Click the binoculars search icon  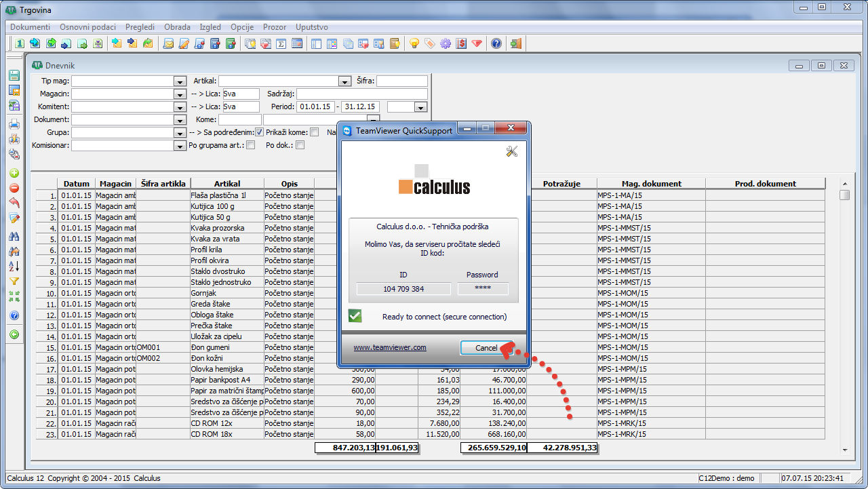(14, 236)
